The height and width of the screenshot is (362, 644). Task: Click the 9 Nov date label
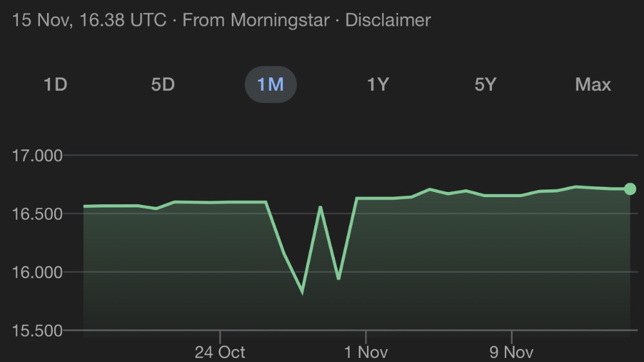(x=511, y=352)
